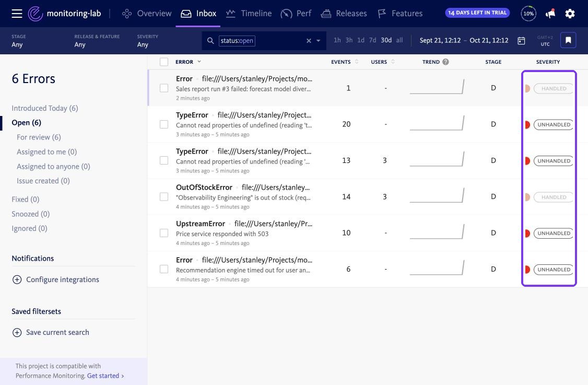Open the Overview tab

(x=147, y=14)
